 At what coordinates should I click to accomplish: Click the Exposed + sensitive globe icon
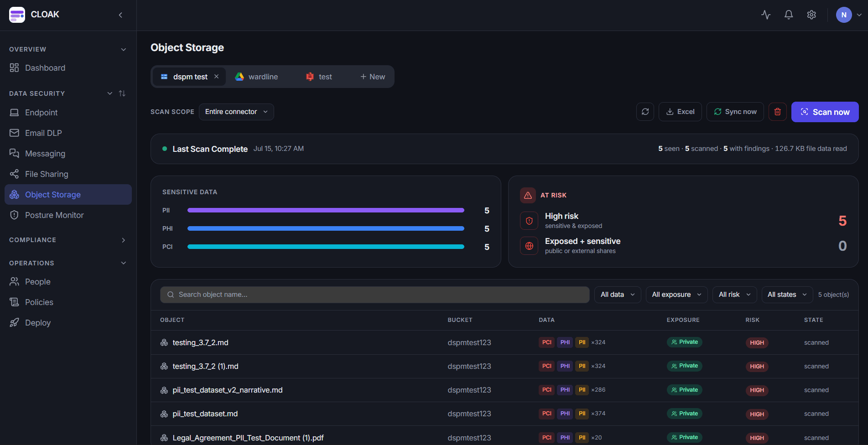[x=529, y=246]
